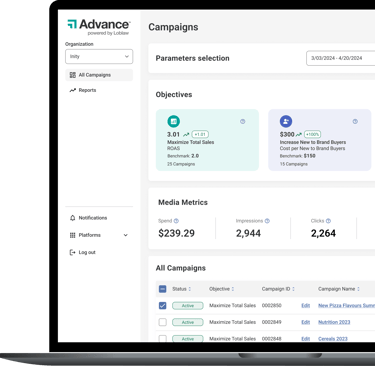Open the Impressions help icon
Viewport: 375px width, 366px height.
pyautogui.click(x=267, y=221)
